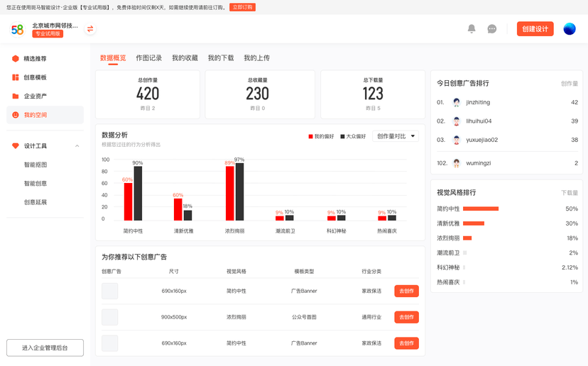This screenshot has height=366, width=588.
Task: Click 清新优雅 bar in style ranking
Action: (474, 223)
